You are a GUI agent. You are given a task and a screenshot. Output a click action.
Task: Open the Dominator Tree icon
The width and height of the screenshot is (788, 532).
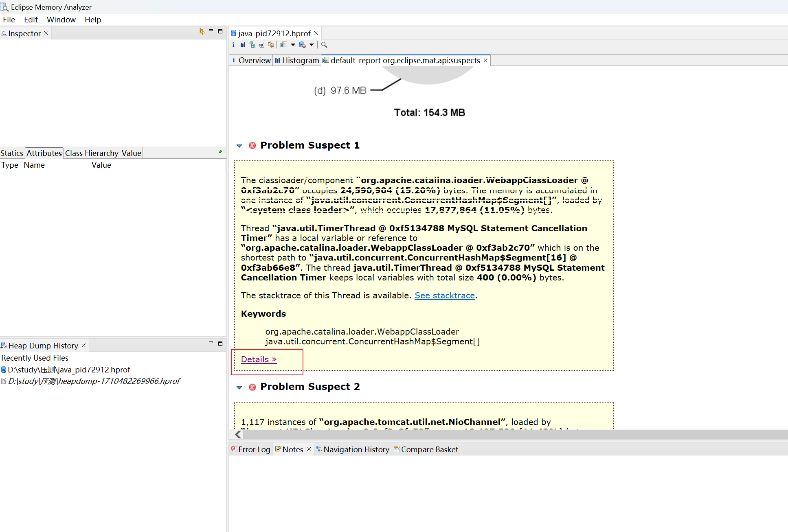252,45
